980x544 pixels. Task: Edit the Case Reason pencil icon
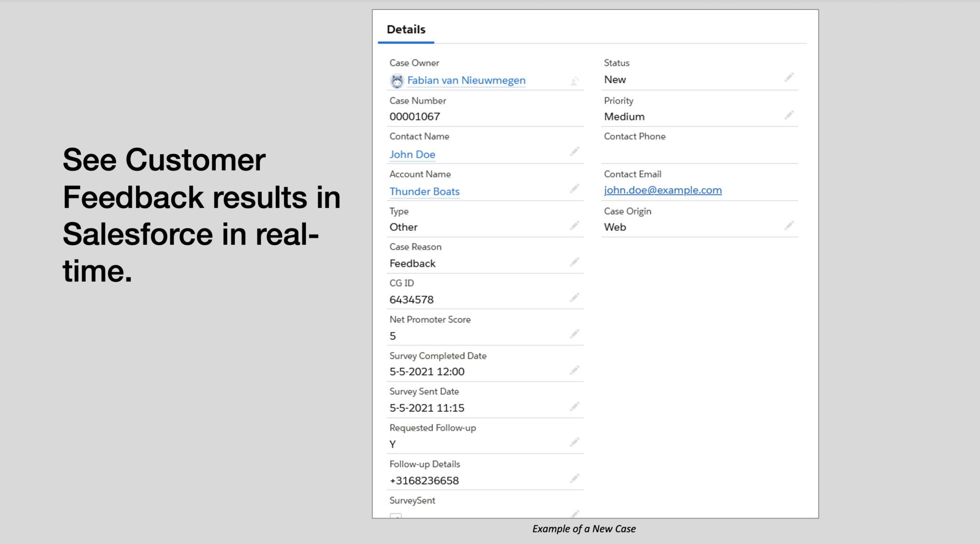(x=575, y=261)
